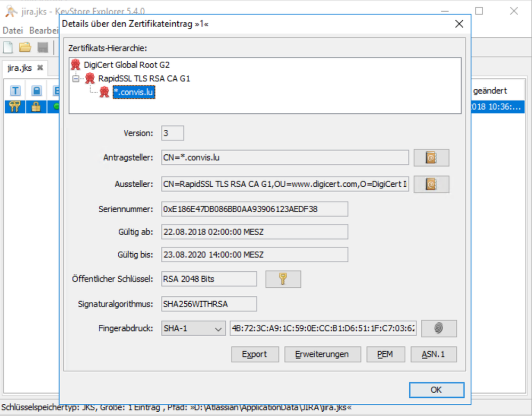The image size is (532, 416).
Task: Close jira.jks tab with small x
Action: point(40,68)
